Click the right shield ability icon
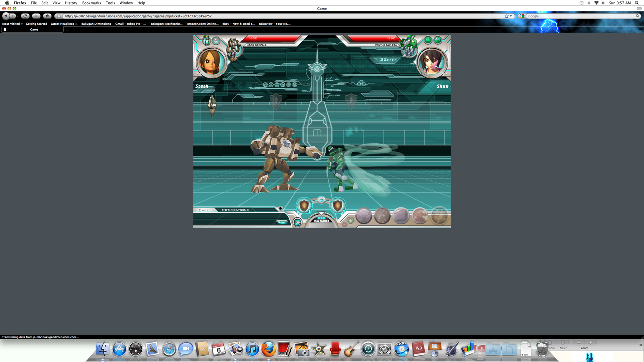The height and width of the screenshot is (362, 644). point(337,205)
